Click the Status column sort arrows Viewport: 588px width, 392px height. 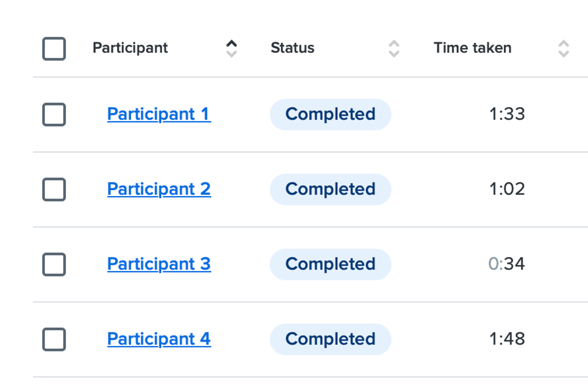point(394,48)
